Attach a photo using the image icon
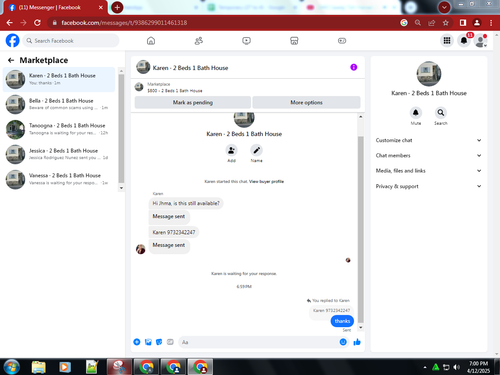The width and height of the screenshot is (500, 375). click(148, 342)
